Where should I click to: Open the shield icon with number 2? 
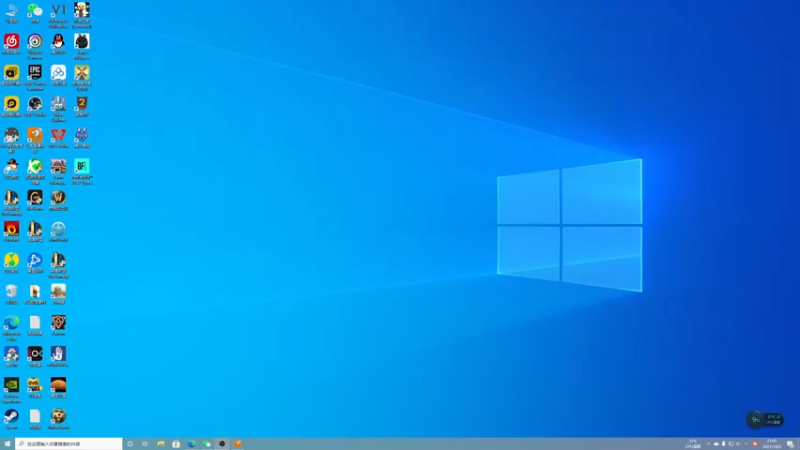tap(82, 104)
